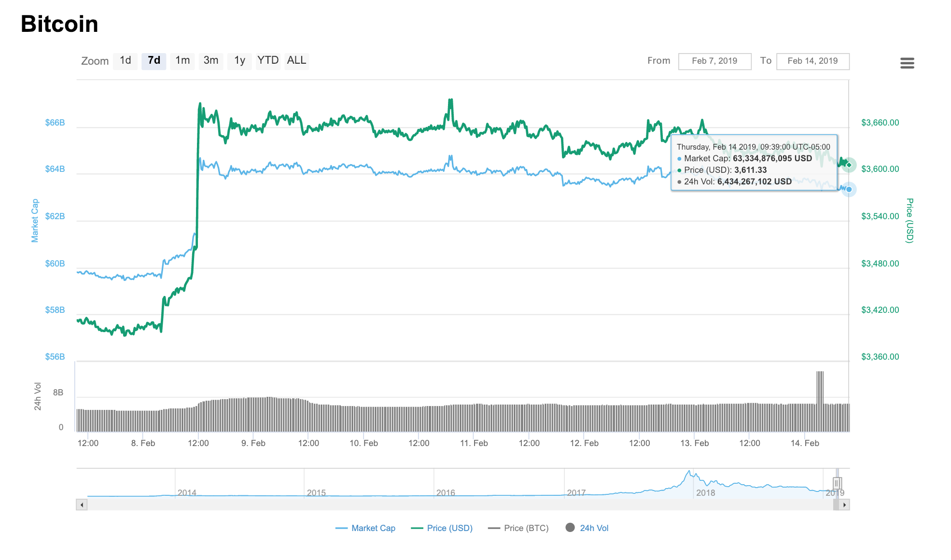Click the vertical Market Cap axis title

tap(35, 221)
